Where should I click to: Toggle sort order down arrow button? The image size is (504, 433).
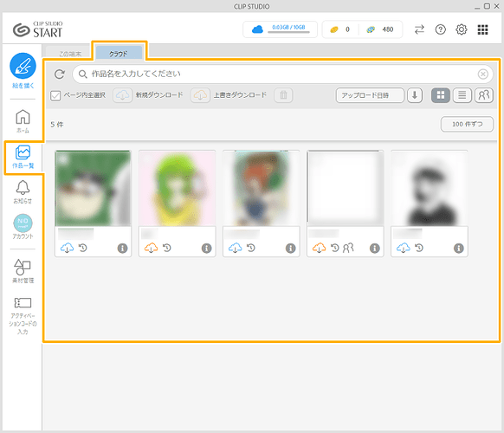pos(415,95)
